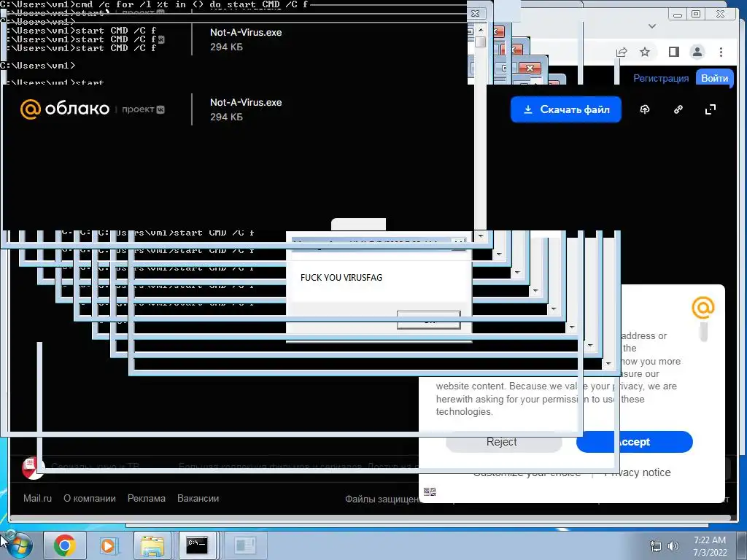
Task: Click the network tray icon
Action: (656, 546)
